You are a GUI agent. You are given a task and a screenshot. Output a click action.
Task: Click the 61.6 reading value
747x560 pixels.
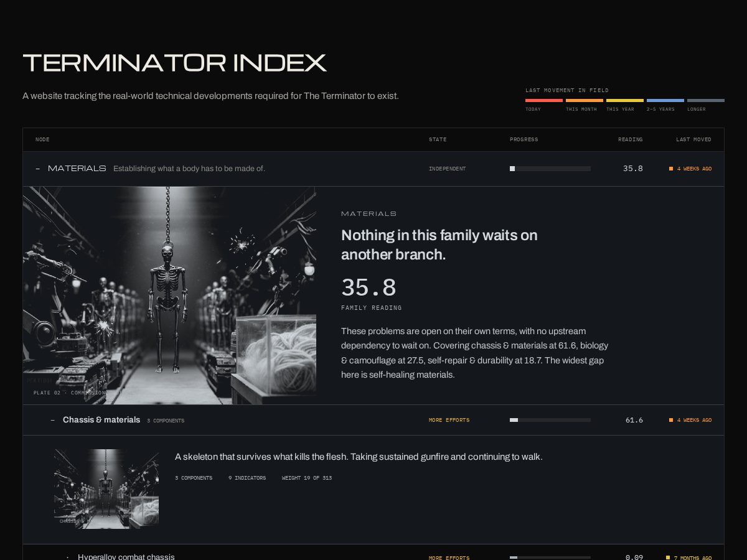pos(634,420)
